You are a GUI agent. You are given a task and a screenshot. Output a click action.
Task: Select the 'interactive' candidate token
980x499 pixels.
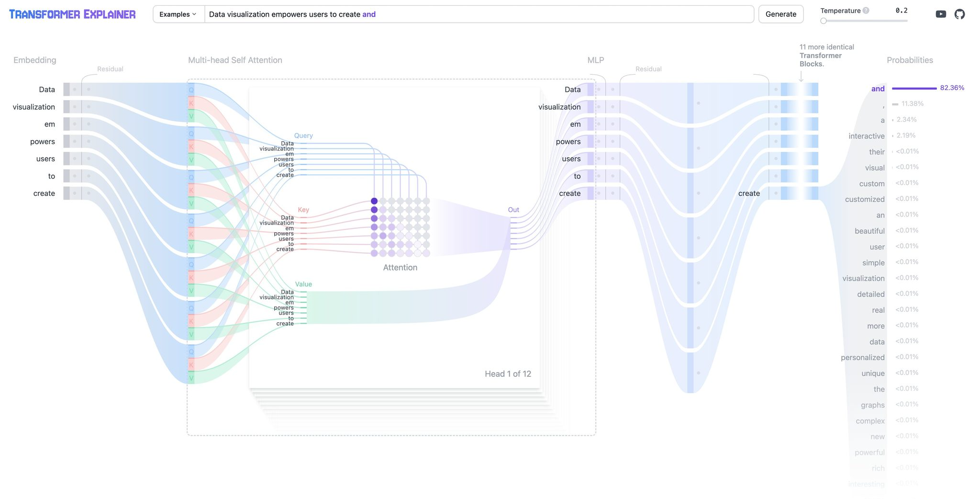[866, 136]
